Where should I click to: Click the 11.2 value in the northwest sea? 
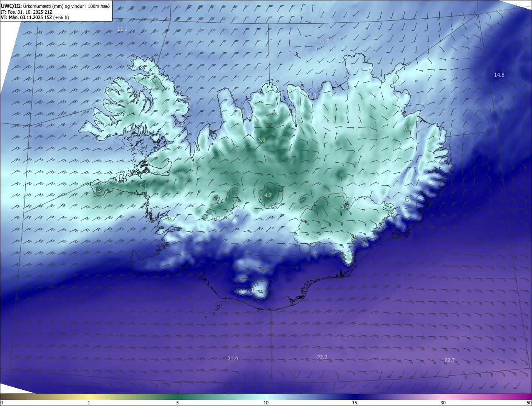tap(62, 42)
